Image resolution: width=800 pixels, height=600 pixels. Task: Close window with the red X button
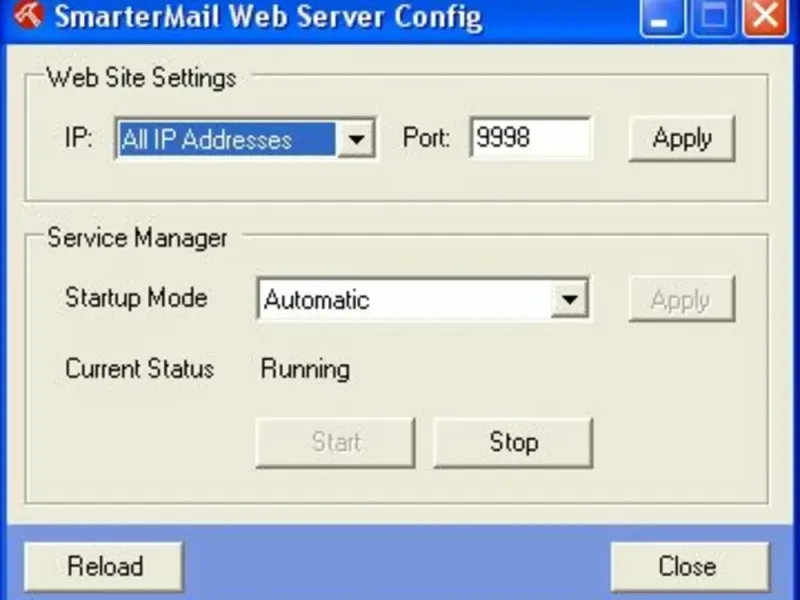(x=766, y=17)
